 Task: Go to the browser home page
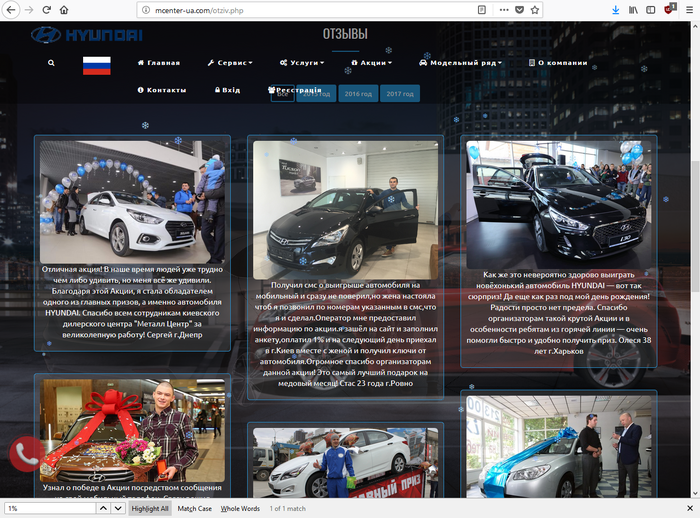pos(64,9)
